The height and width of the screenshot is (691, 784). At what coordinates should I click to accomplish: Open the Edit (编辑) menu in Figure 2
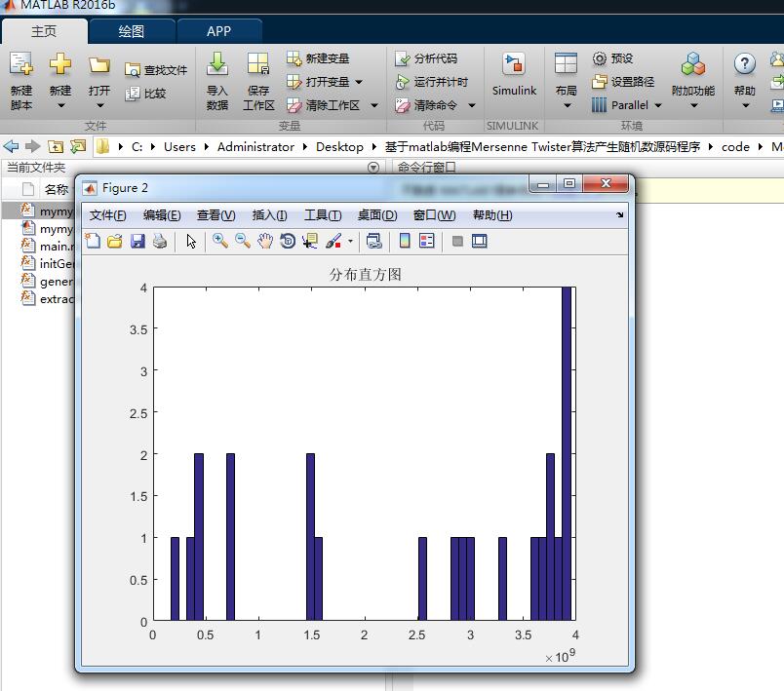[x=162, y=215]
